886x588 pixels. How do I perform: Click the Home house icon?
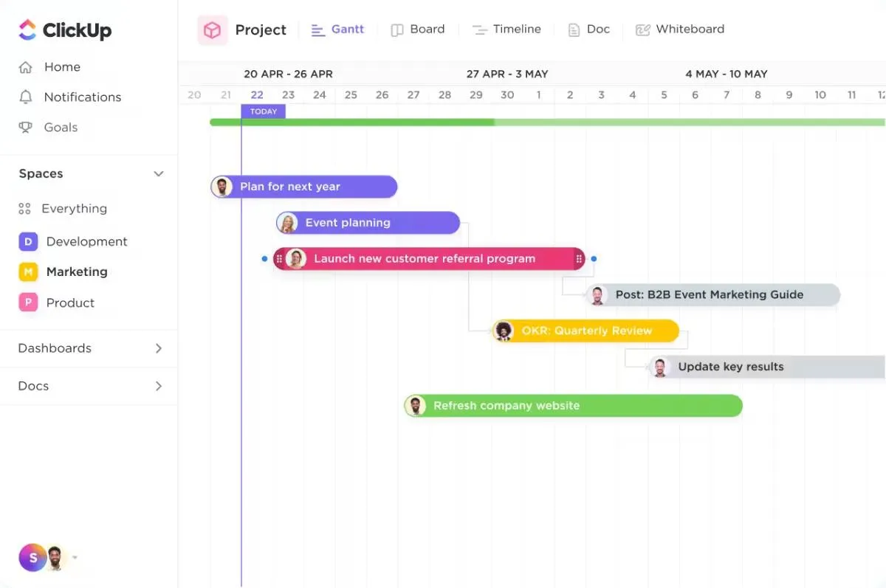pos(26,67)
